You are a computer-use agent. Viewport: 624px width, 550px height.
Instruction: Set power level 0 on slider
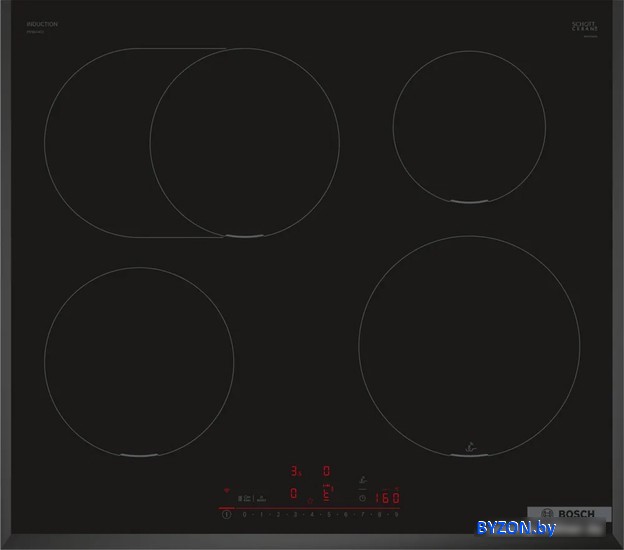click(x=244, y=515)
